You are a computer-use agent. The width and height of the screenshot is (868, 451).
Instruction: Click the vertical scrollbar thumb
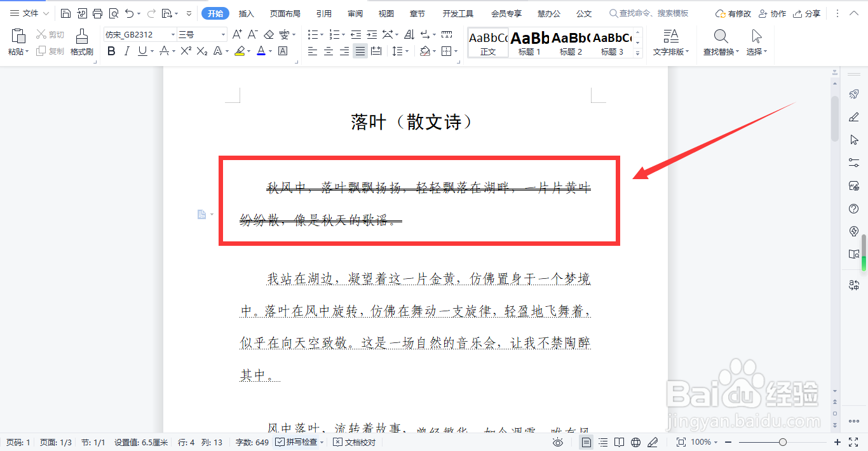[x=835, y=118]
